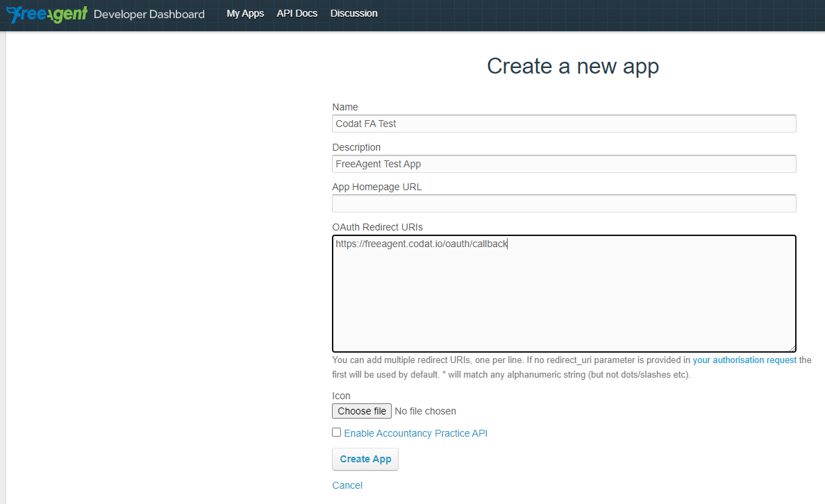Open the Discussion nav link
Image resolution: width=825 pixels, height=504 pixels.
click(x=353, y=13)
